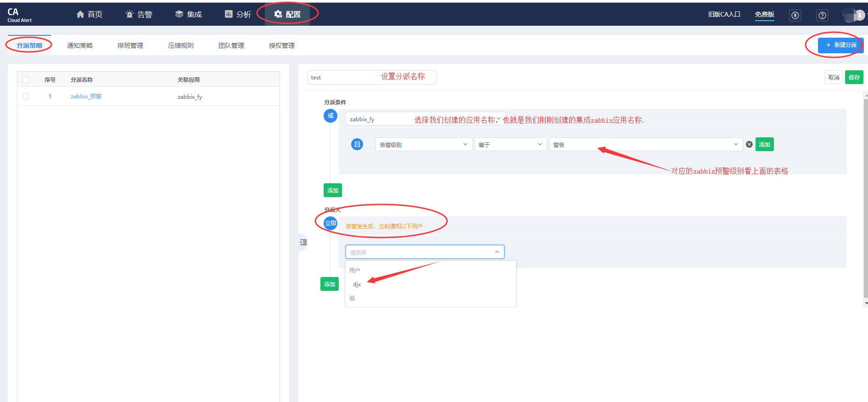Toggle the select-all checkbox in table header
This screenshot has width=868, height=402.
pos(26,80)
